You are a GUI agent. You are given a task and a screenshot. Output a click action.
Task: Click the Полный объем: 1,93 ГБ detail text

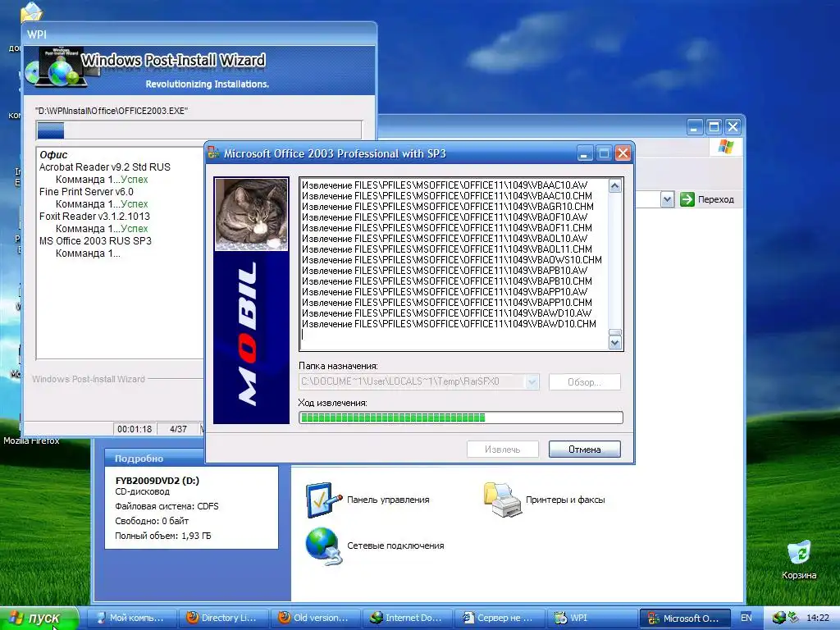[163, 536]
